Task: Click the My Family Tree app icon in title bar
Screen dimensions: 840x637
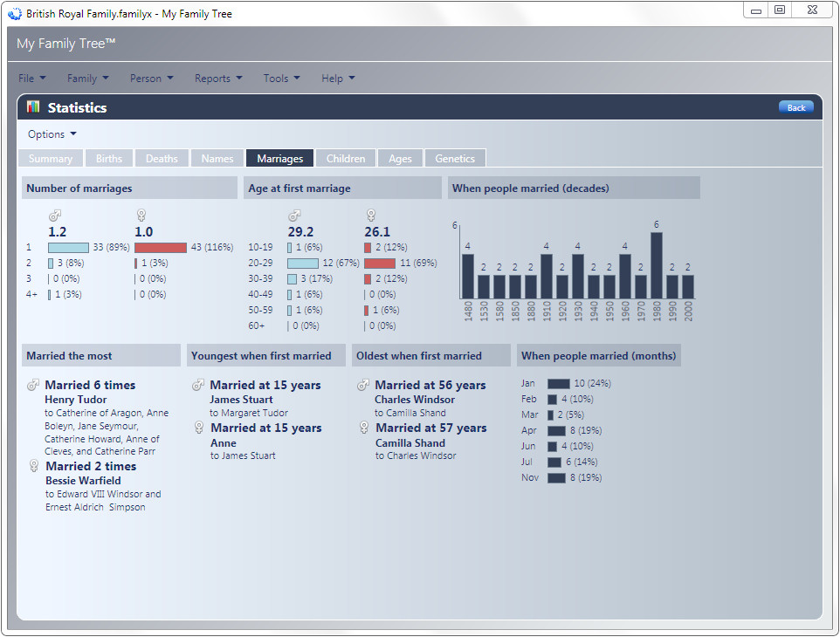Action: point(15,14)
